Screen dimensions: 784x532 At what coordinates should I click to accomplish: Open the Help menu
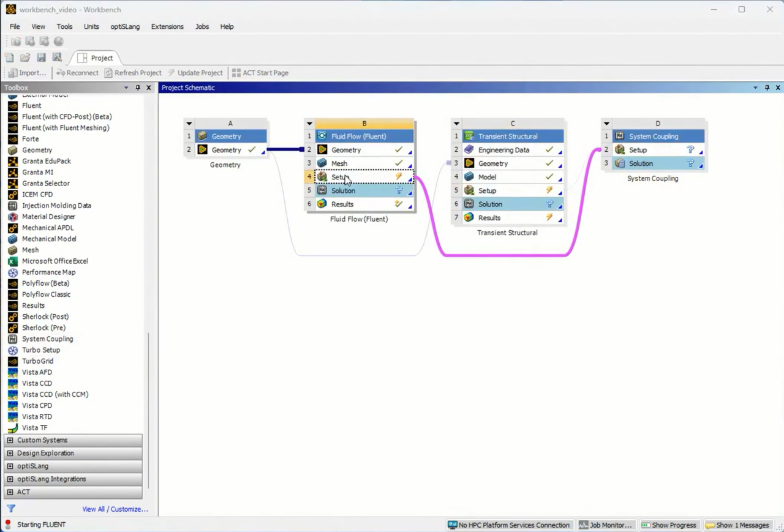click(x=227, y=26)
